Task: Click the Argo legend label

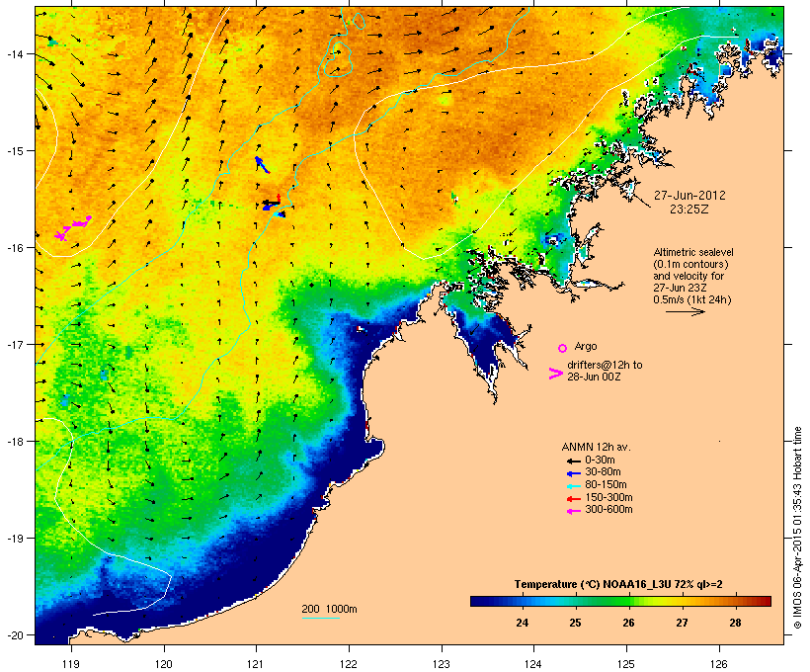Action: pos(586,346)
